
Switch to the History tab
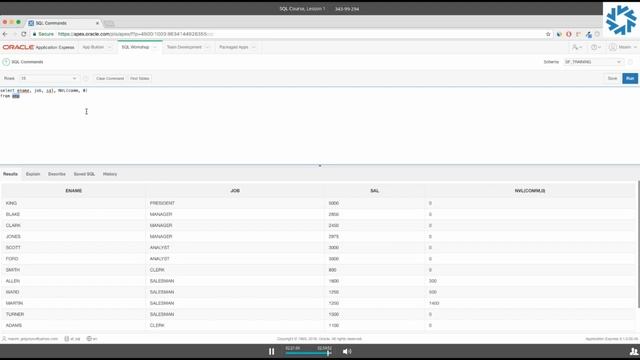tap(110, 174)
